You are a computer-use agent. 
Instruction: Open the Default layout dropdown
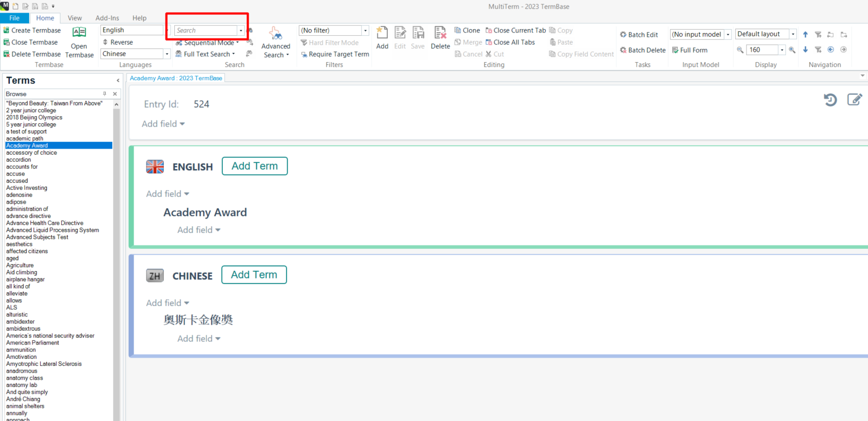[x=793, y=34]
